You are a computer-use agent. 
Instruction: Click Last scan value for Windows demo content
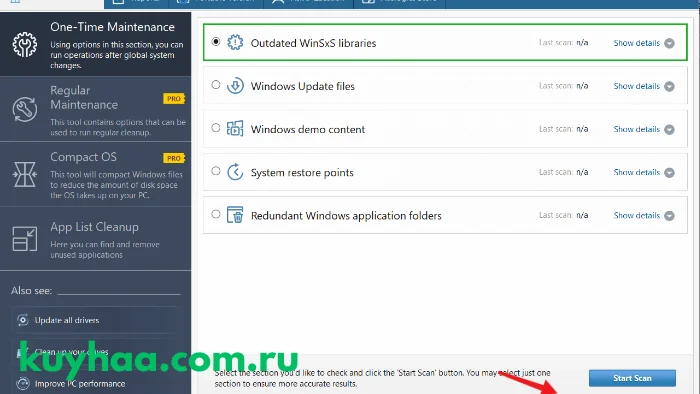pyautogui.click(x=582, y=129)
